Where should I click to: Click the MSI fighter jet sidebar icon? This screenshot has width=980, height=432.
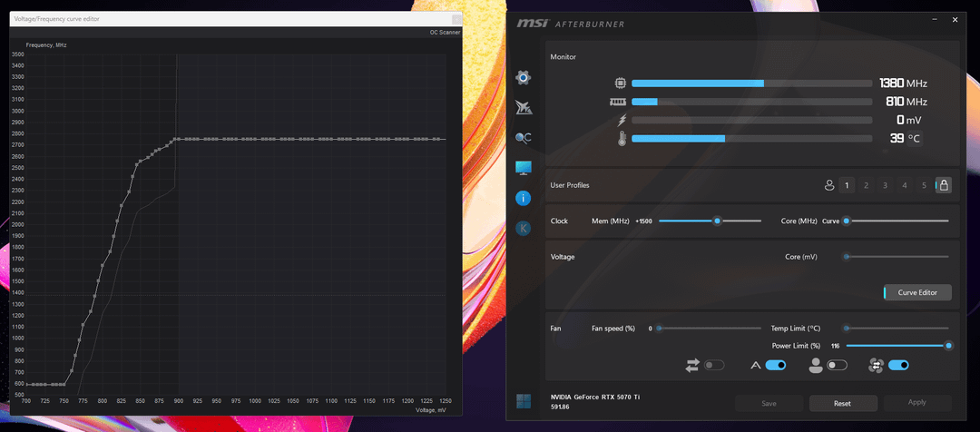pos(523,107)
